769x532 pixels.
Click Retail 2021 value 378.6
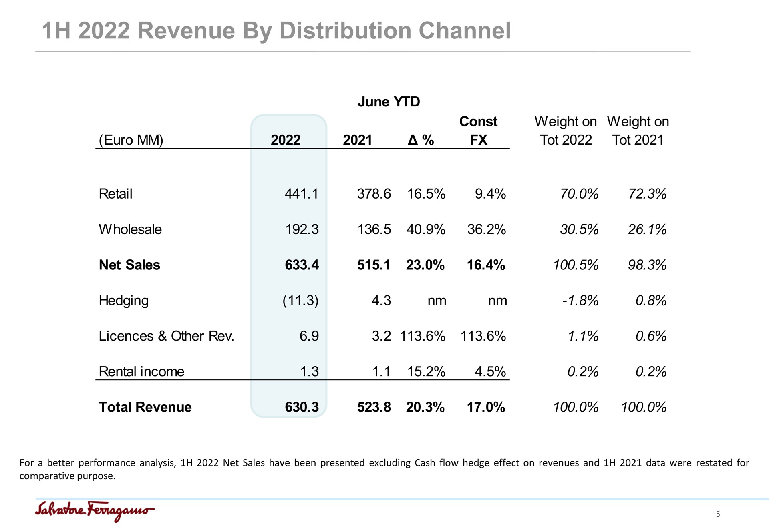click(x=374, y=194)
